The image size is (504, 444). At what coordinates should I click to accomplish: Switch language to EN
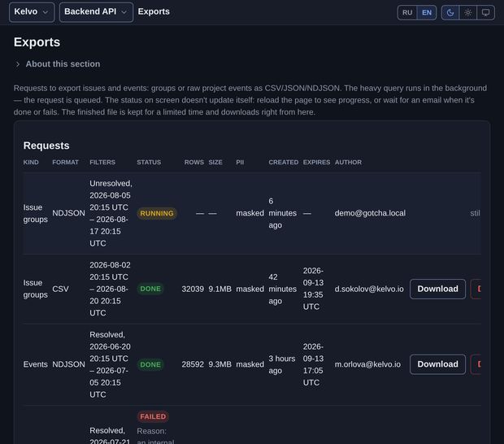tap(427, 12)
